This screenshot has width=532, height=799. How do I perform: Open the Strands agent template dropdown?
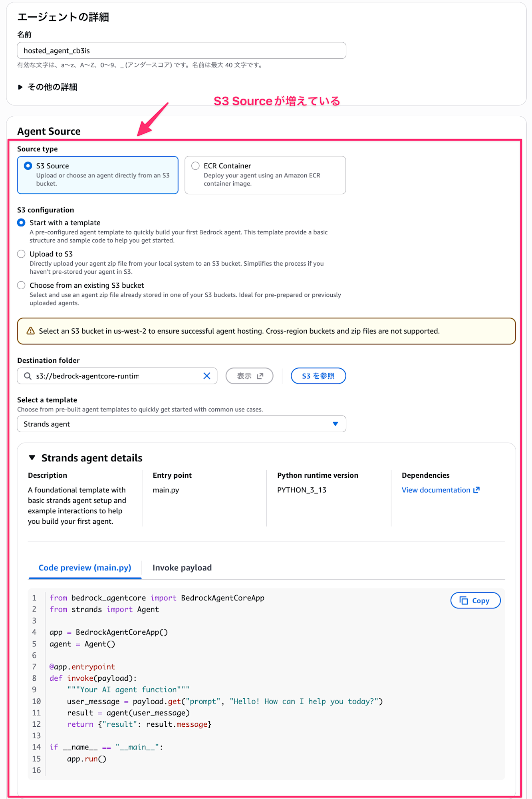pyautogui.click(x=181, y=424)
